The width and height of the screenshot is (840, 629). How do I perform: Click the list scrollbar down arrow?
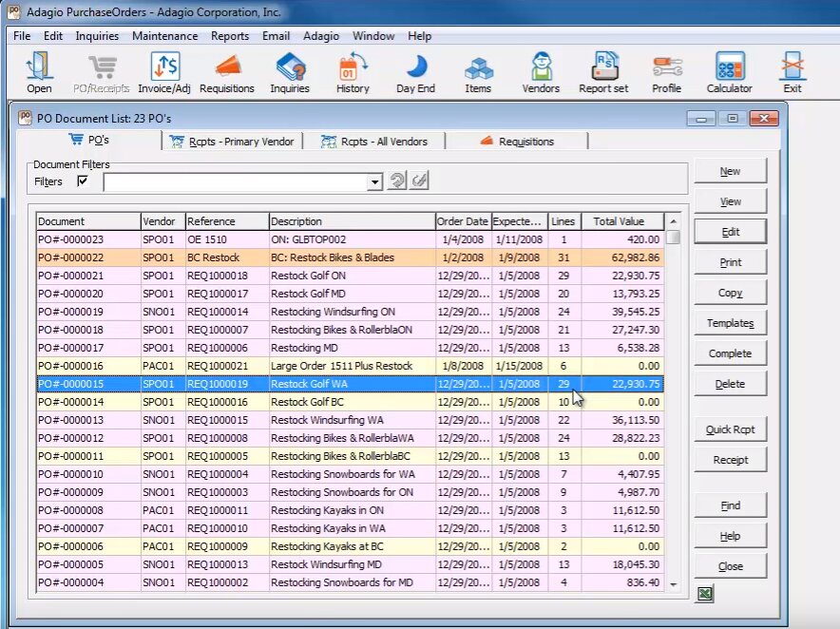tap(673, 584)
